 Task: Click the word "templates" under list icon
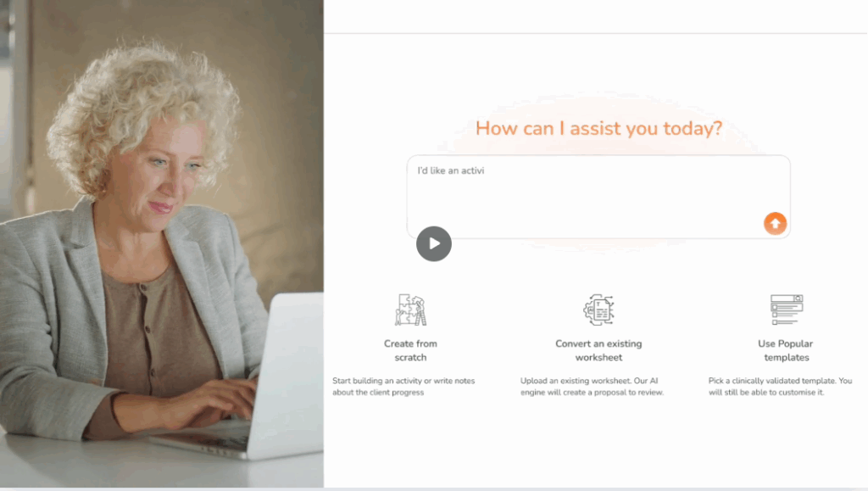787,358
